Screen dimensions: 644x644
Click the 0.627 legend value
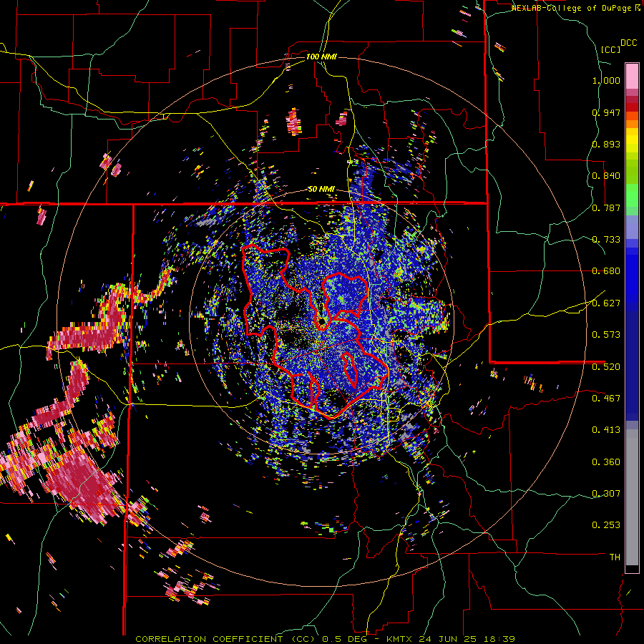click(x=606, y=303)
